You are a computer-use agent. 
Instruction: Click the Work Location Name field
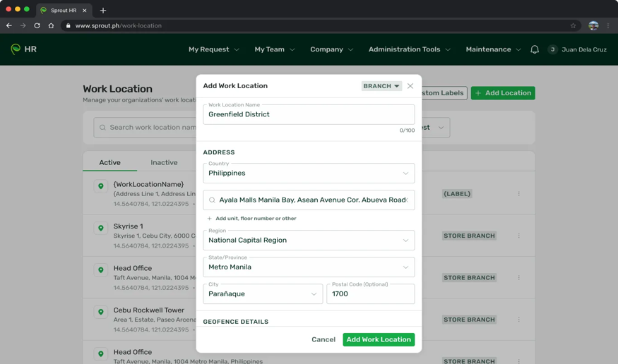[309, 114]
